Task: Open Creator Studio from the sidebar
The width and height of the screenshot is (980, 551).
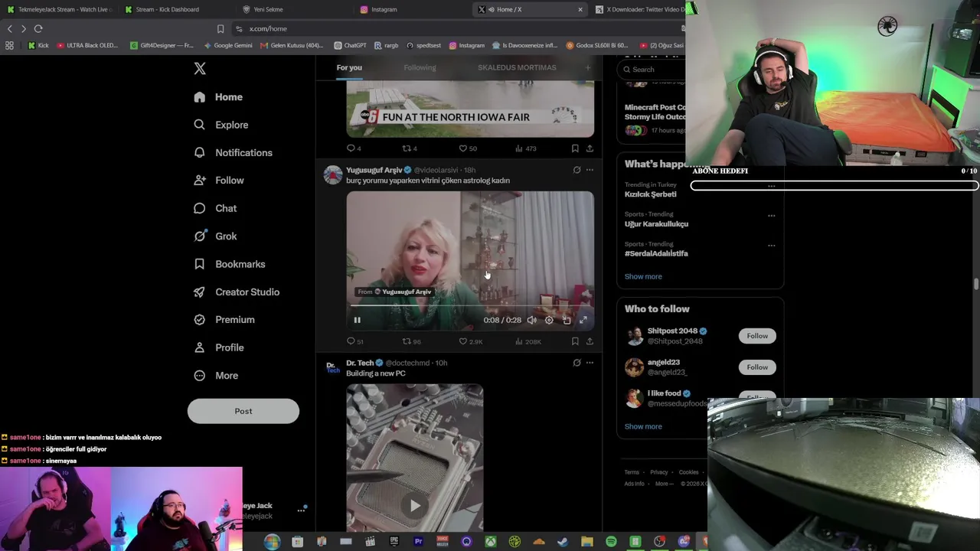Action: point(237,292)
